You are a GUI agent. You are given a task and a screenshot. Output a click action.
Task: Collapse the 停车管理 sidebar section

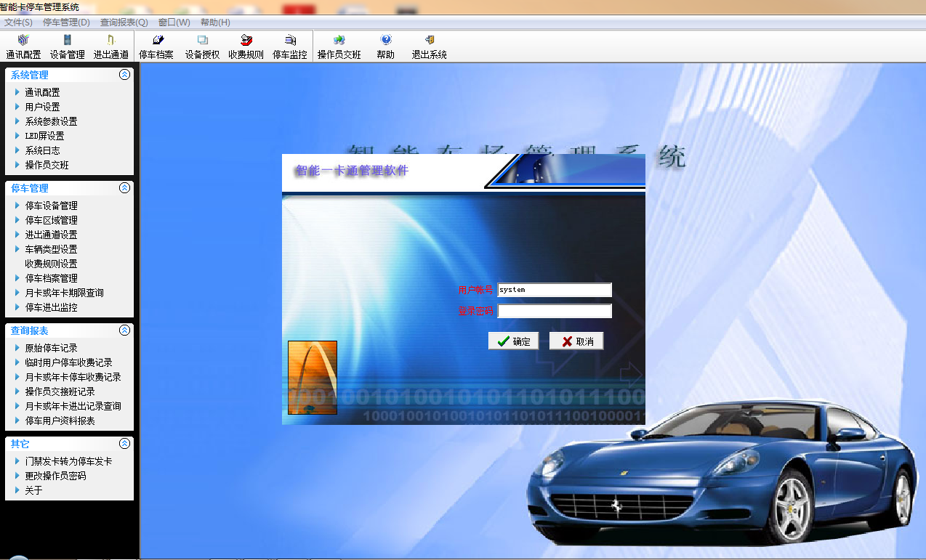(124, 188)
